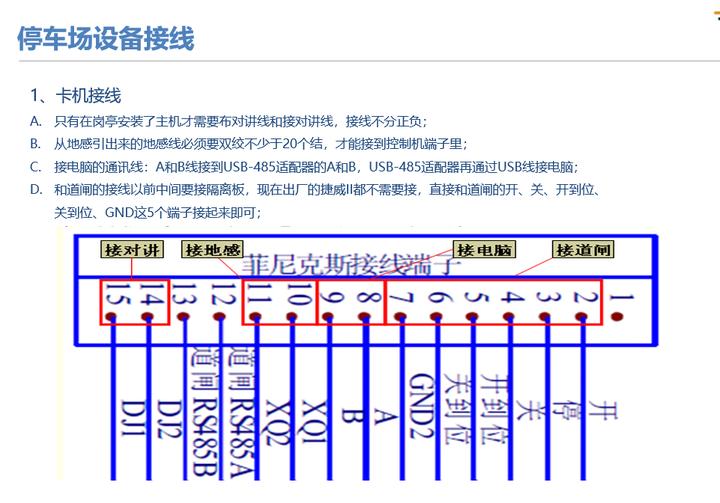Click line D beginning 和道闸的接线
Screen dimensions: 720x503
(x=315, y=189)
